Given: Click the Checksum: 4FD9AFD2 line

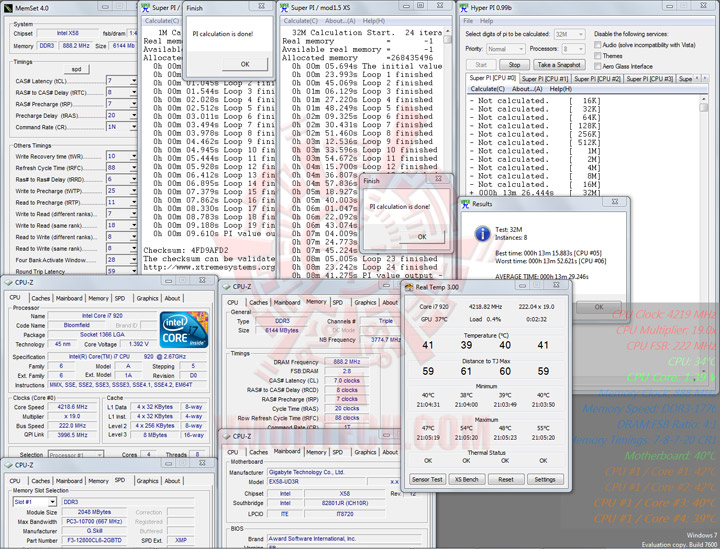Looking at the screenshot, I should [186, 250].
